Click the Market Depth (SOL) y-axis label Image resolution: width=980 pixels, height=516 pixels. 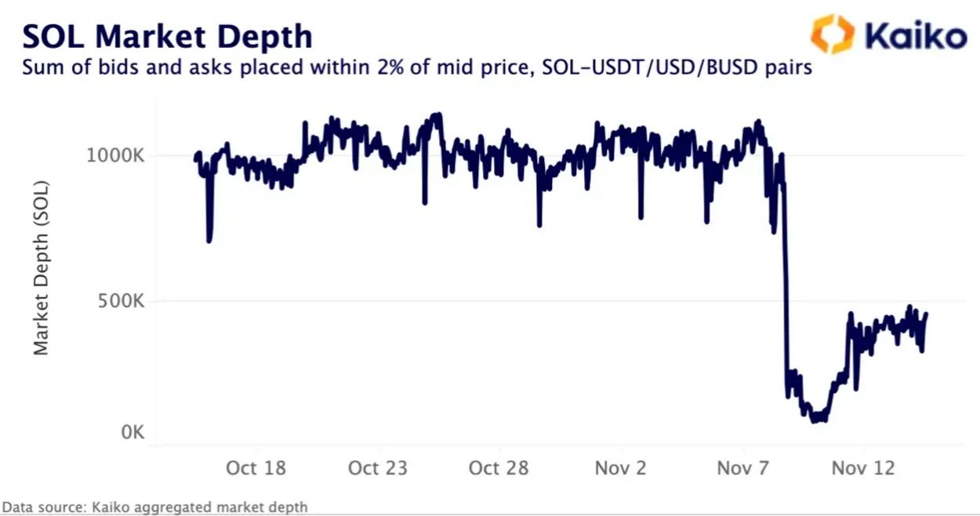point(42,267)
